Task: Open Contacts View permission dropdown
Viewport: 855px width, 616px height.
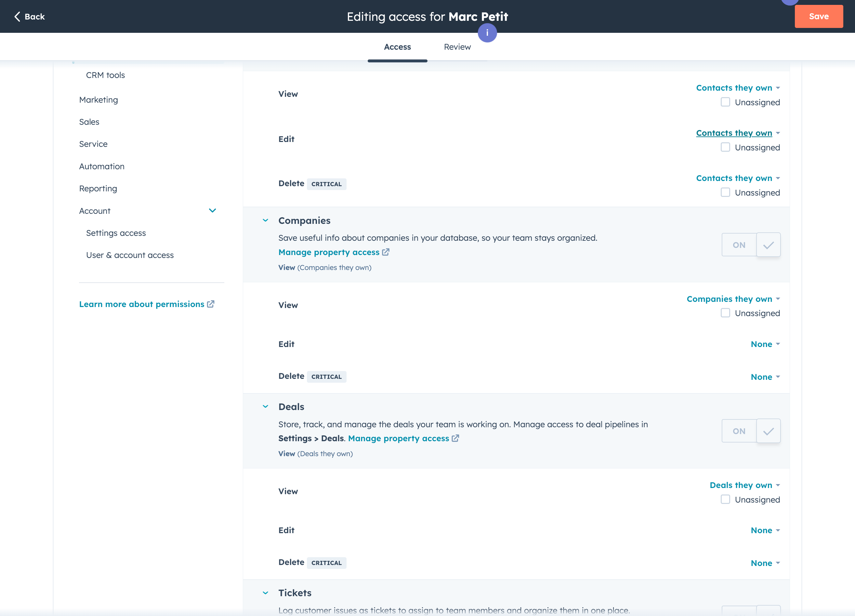Action: point(738,88)
